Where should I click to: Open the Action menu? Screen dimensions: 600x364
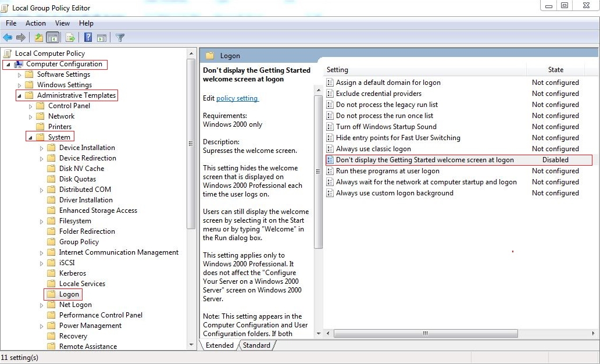coord(35,23)
